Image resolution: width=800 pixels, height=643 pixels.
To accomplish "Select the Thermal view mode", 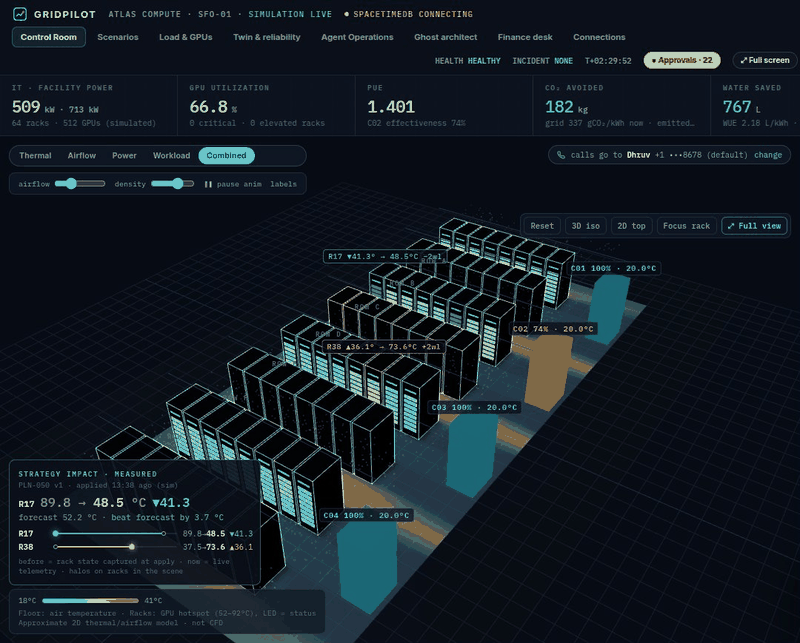I will click(x=35, y=156).
